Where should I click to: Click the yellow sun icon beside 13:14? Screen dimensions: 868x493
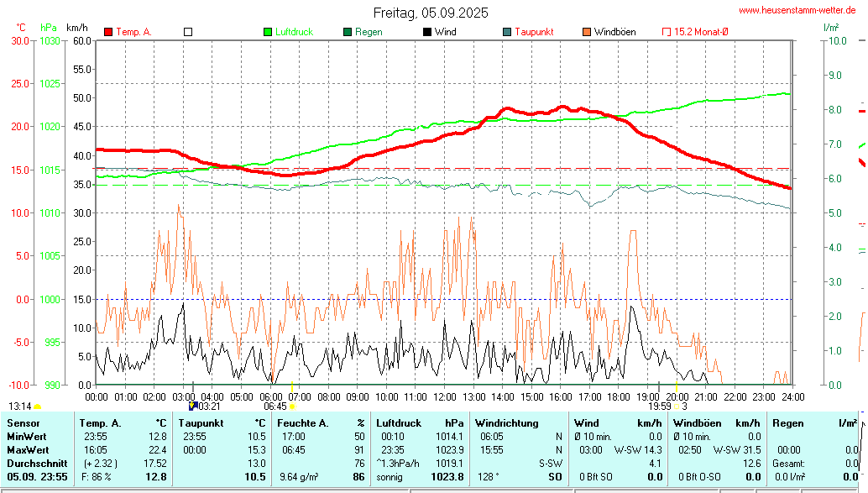click(37, 406)
